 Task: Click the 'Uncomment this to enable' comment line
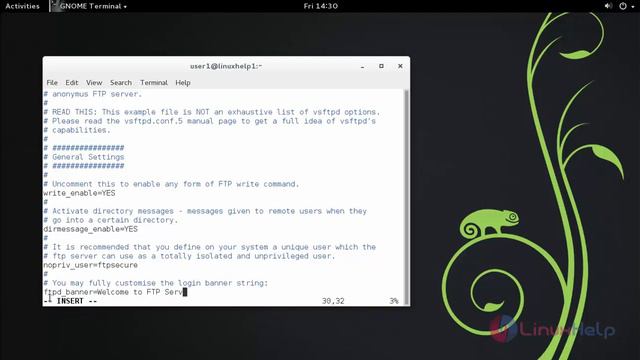171,184
